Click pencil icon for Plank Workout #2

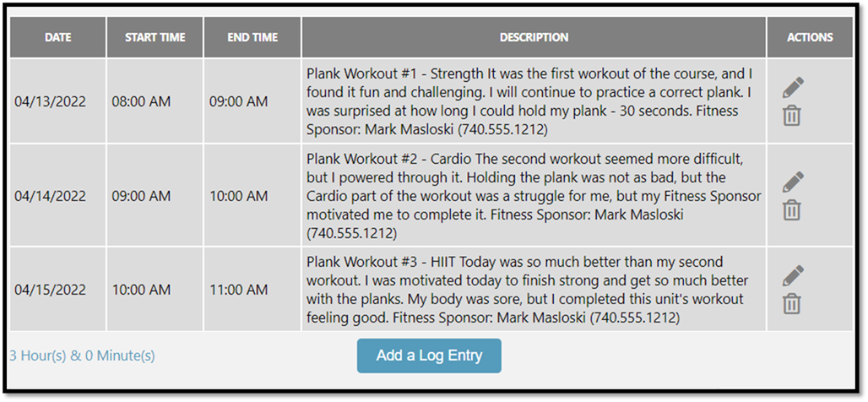(x=792, y=182)
